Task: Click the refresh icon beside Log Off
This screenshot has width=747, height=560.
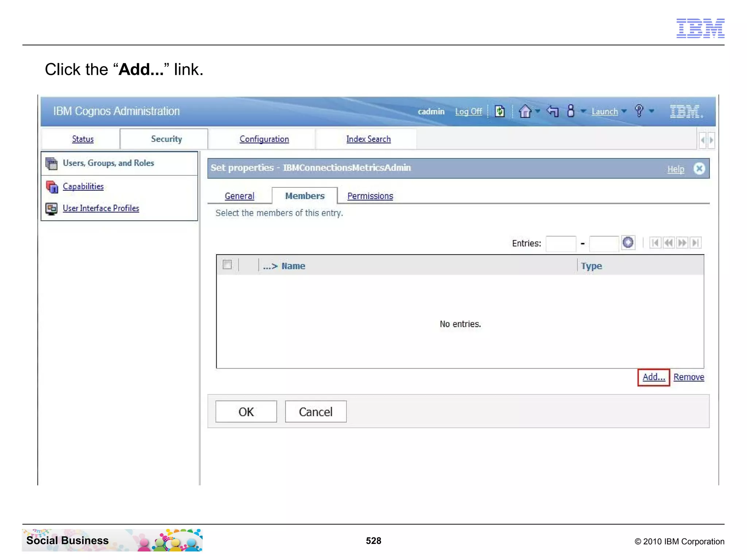Action: point(500,111)
